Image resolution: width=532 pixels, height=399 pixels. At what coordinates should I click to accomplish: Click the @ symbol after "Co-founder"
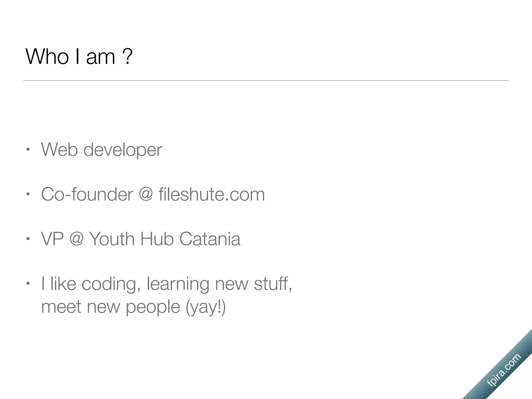(x=145, y=194)
